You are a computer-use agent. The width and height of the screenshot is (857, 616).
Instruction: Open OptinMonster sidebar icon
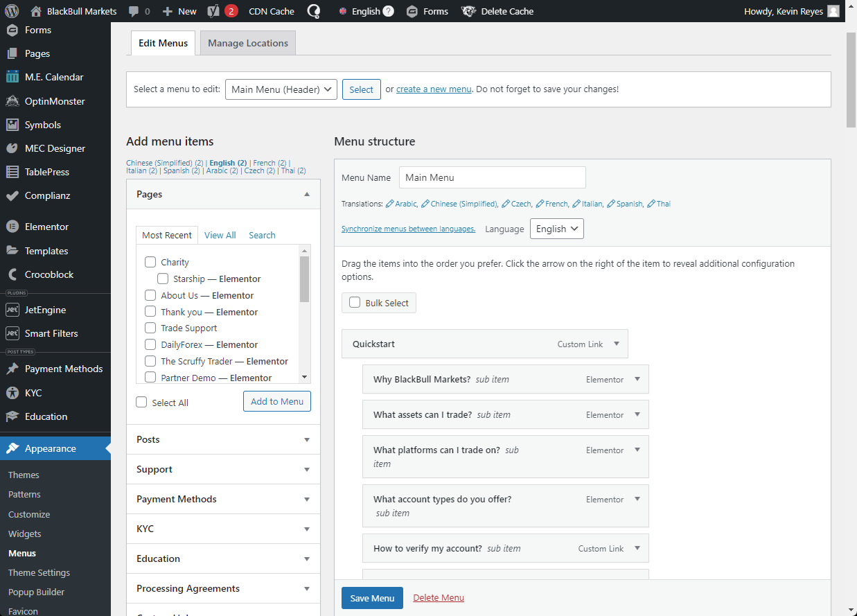tap(12, 101)
